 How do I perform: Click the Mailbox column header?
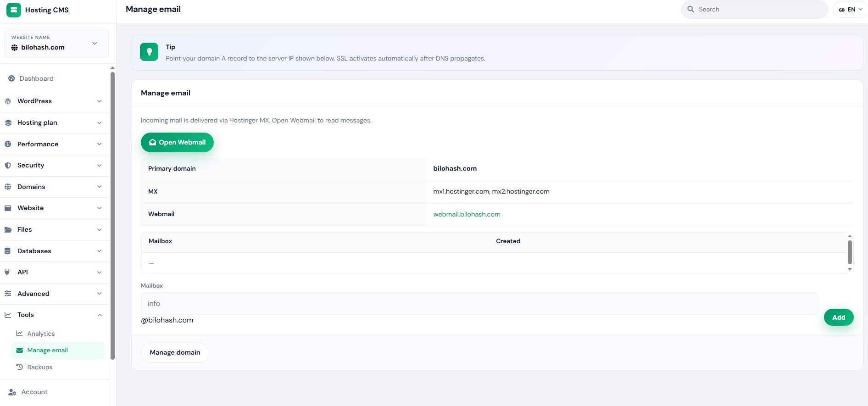click(x=160, y=241)
